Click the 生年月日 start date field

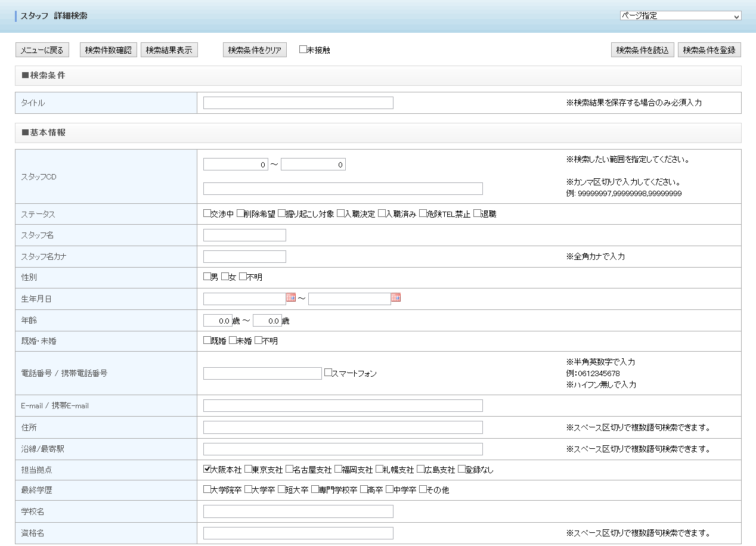click(244, 299)
